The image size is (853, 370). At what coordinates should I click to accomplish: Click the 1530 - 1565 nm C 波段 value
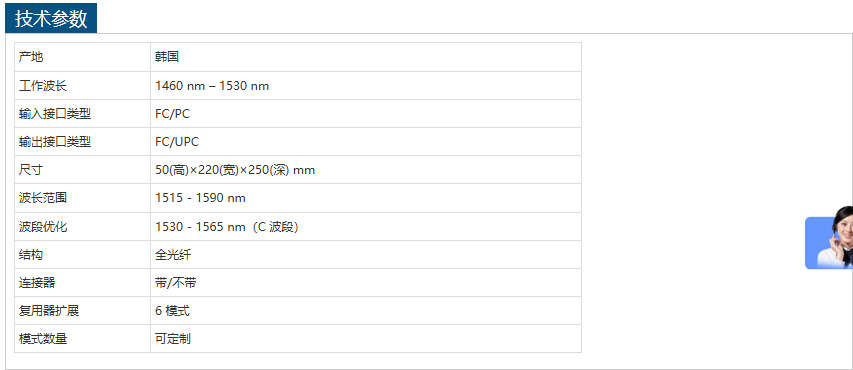(x=227, y=227)
